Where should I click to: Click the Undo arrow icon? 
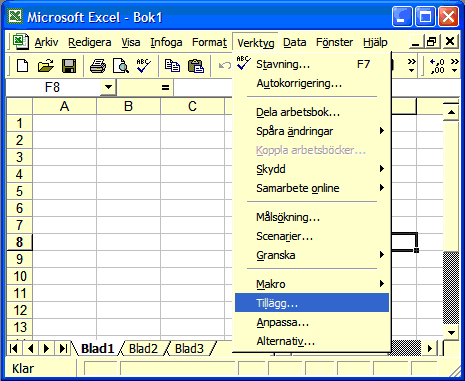(x=224, y=65)
